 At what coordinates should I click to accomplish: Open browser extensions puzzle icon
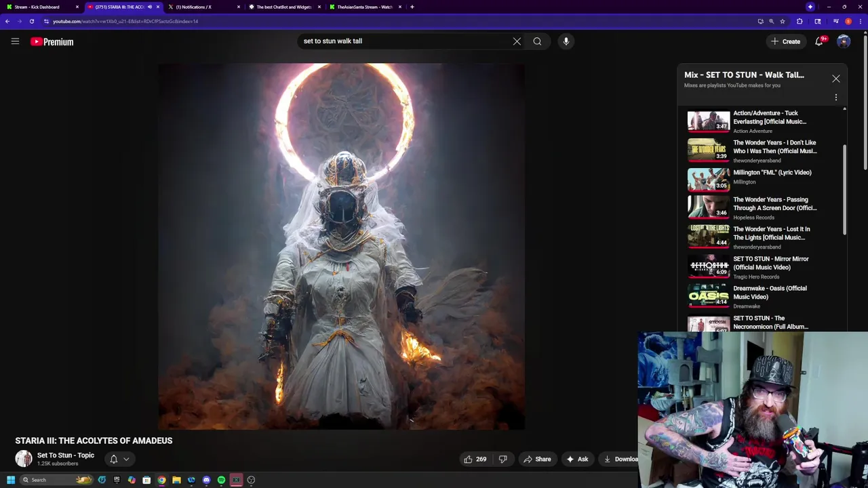point(800,21)
